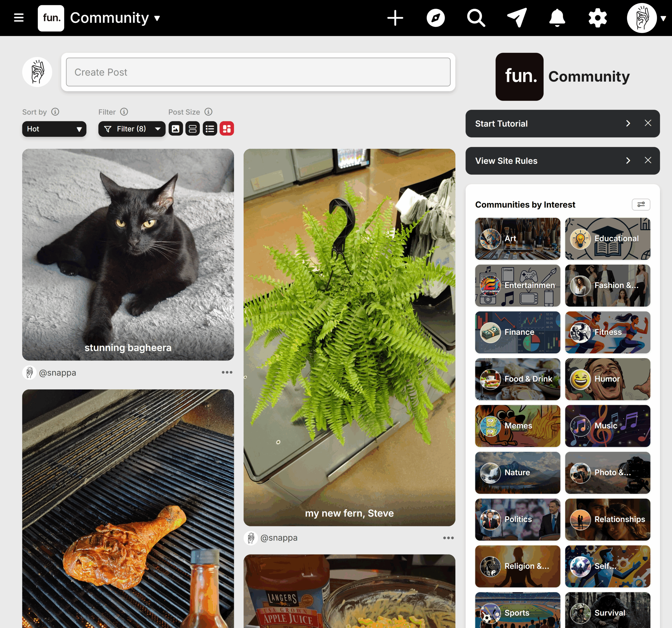The image size is (672, 628).
Task: Open the paper plane messages icon
Action: coord(517,18)
